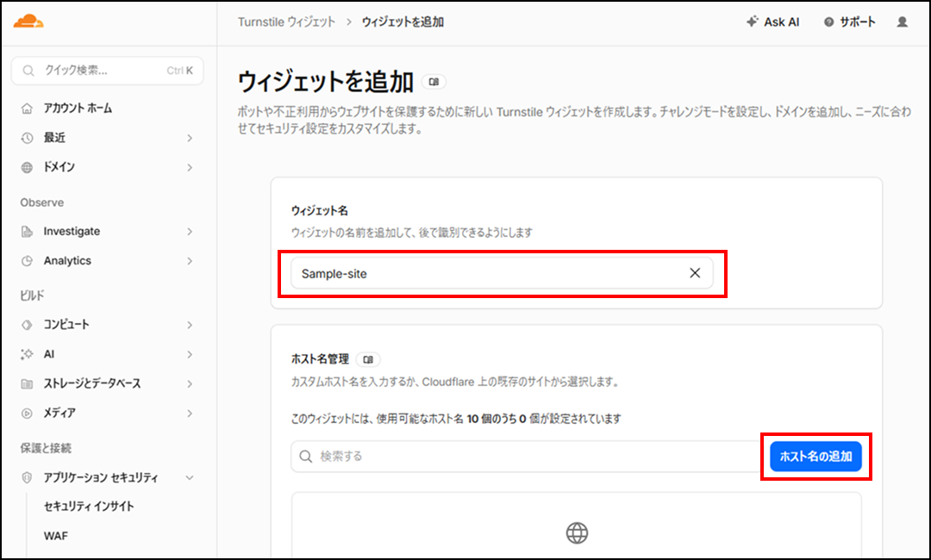Screen dimensions: 931x560
Task: Click the user profile icon
Action: pos(902,22)
